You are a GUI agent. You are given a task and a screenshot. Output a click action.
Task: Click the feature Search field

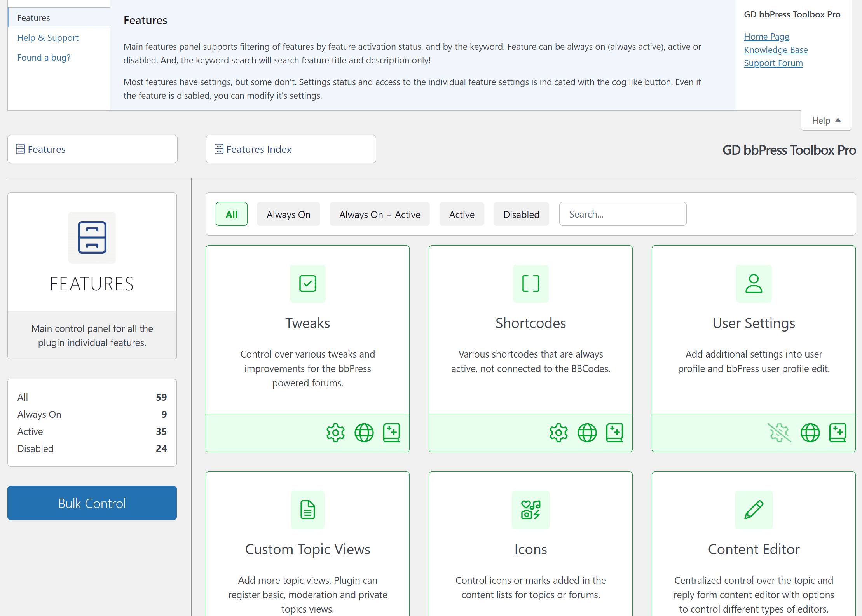coord(623,214)
